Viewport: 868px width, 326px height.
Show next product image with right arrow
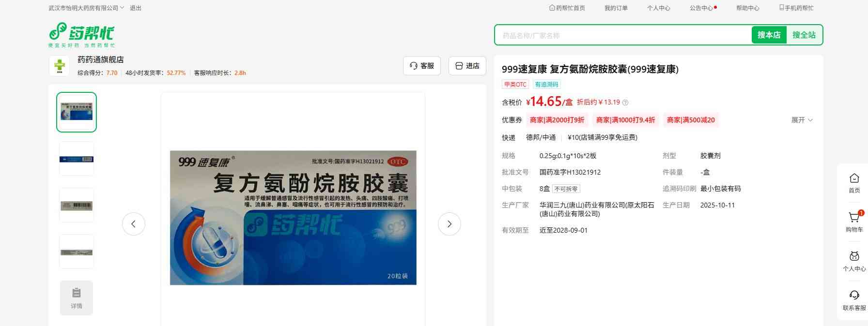[449, 224]
